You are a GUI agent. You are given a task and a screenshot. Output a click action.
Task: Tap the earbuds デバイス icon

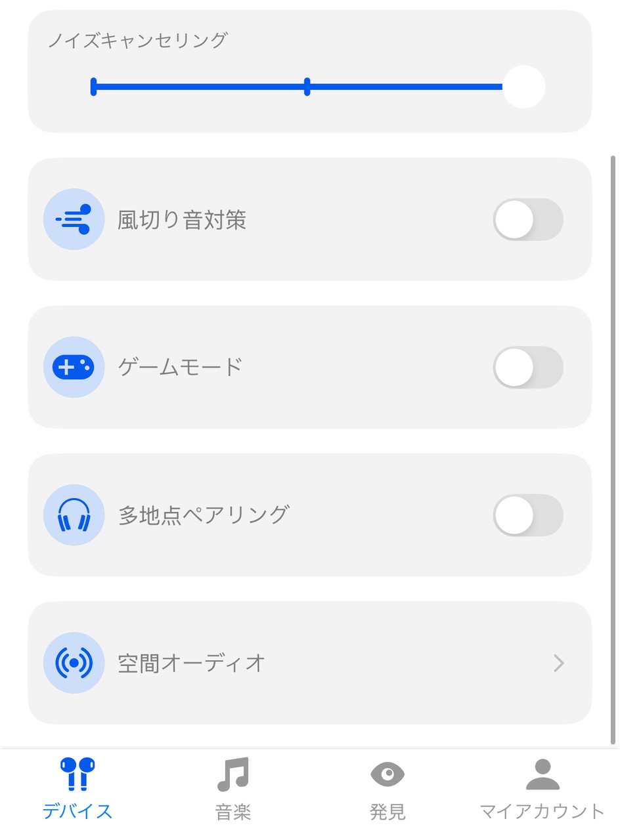pyautogui.click(x=77, y=774)
